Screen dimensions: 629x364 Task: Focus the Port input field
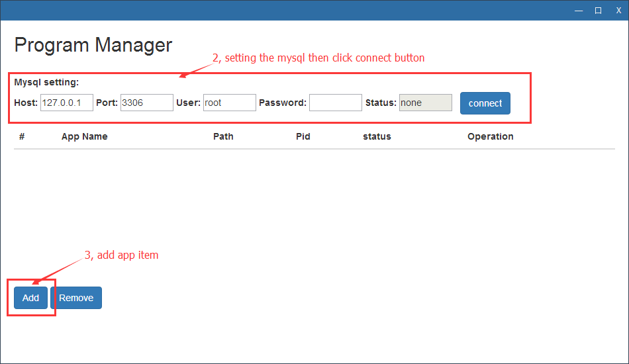147,103
